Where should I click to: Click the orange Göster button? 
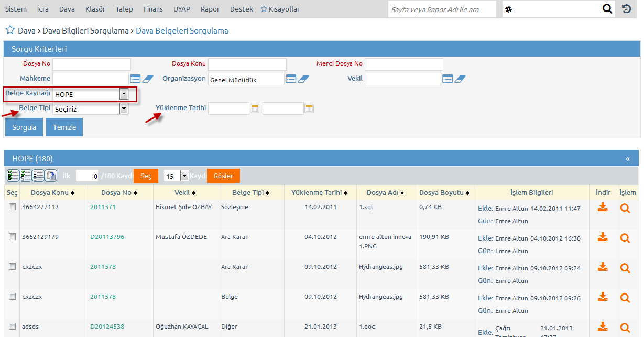coord(223,176)
